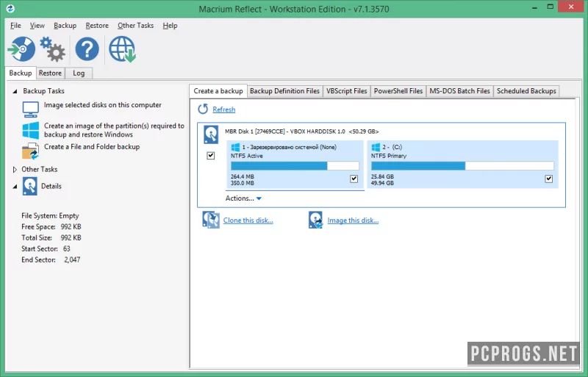Open the PowerShell Files tab
The image size is (588, 377).
point(398,91)
